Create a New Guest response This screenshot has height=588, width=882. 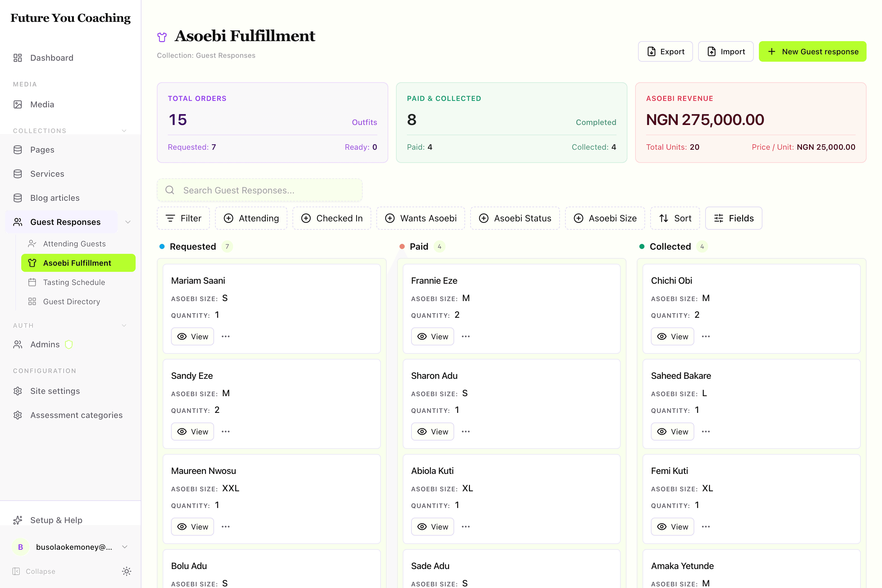coord(813,51)
